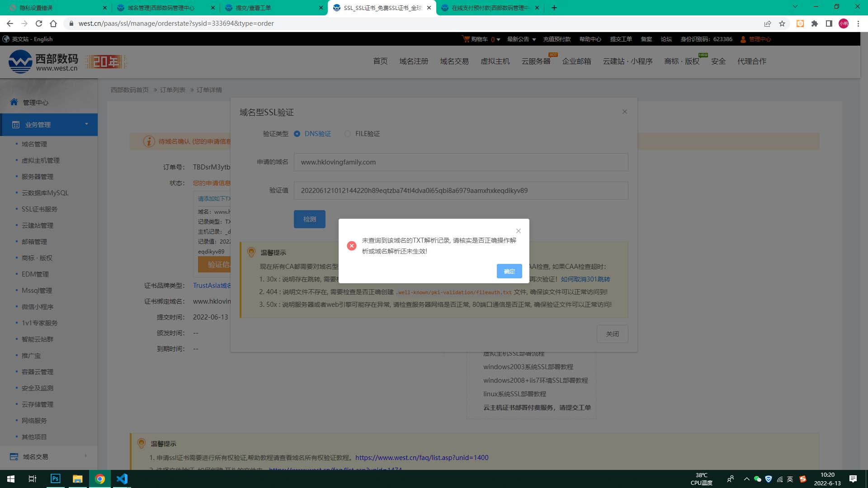Viewport: 868px width, 488px height.
Task: Click the 管理中心 user icon in top bar
Action: (x=743, y=39)
